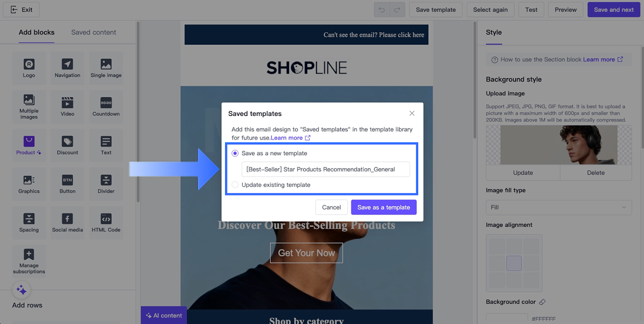
Task: Open the Image fill type dropdown
Action: point(559,207)
